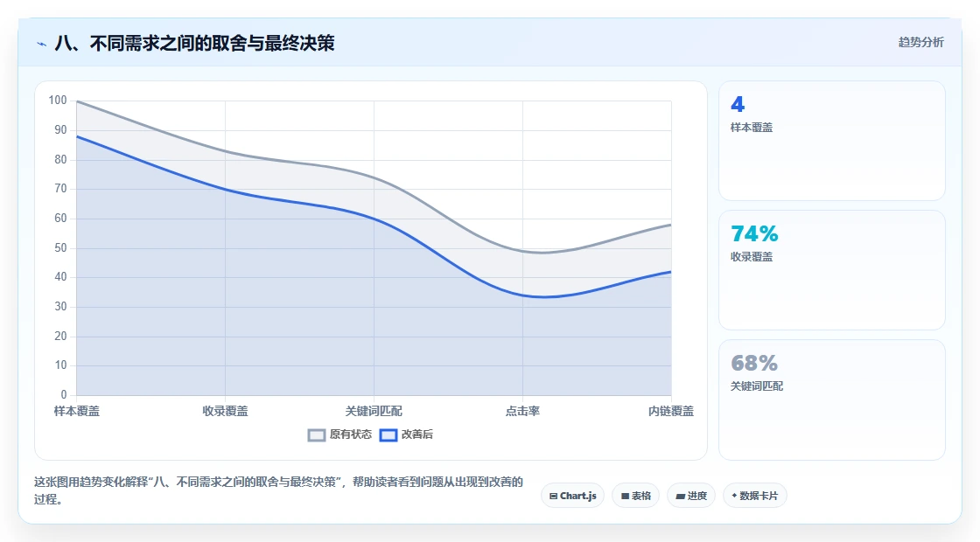
Task: Click the 数据卡片 tag star icon
Action: tap(734, 496)
